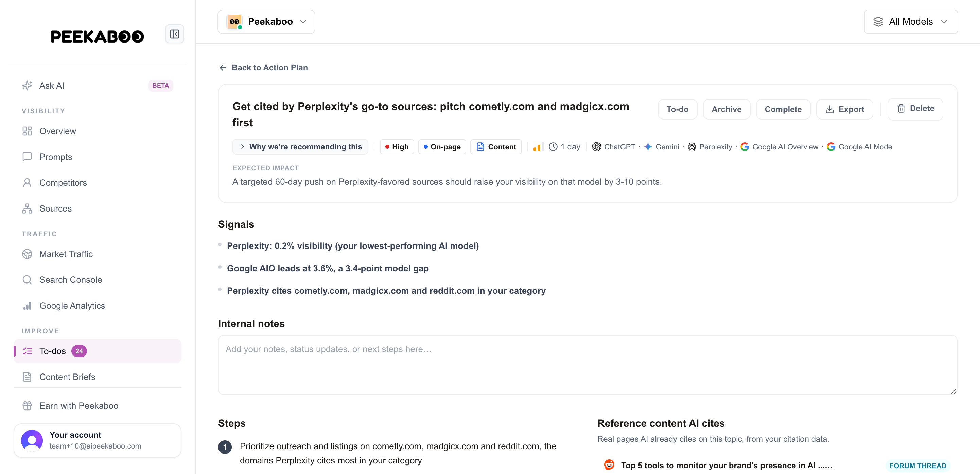Click the Earn with Peekaboo gift icon
Viewport: 980px width, 474px height.
27,405
